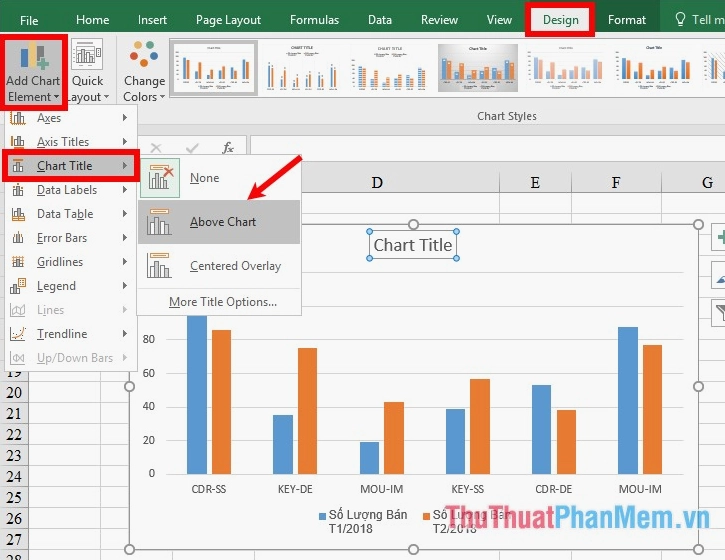This screenshot has width=725, height=560.
Task: Click the formula bar cancel X icon
Action: pyautogui.click(x=156, y=148)
